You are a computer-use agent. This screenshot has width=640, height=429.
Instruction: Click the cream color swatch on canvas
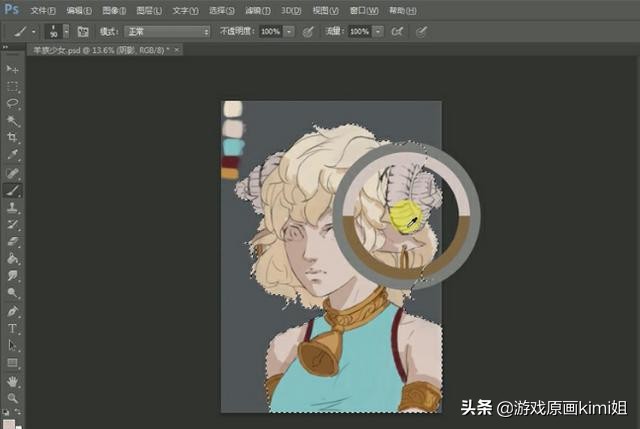[x=232, y=109]
